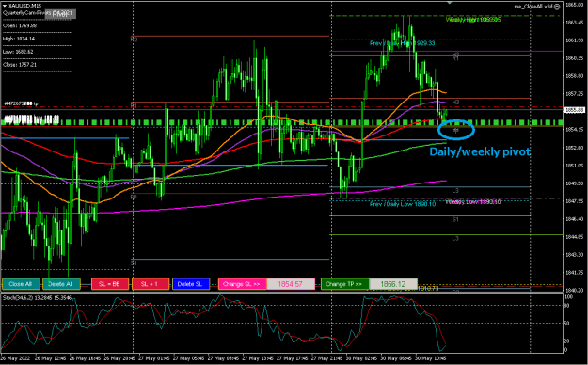The height and width of the screenshot is (365, 588).
Task: Select the 'Close: 1757.21' label
Action: [x=20, y=65]
